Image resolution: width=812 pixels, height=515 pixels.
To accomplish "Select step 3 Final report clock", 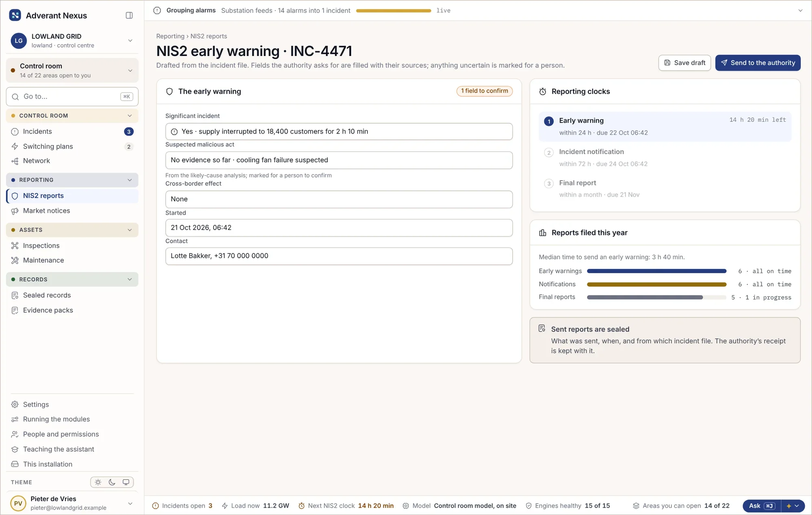I will click(665, 189).
